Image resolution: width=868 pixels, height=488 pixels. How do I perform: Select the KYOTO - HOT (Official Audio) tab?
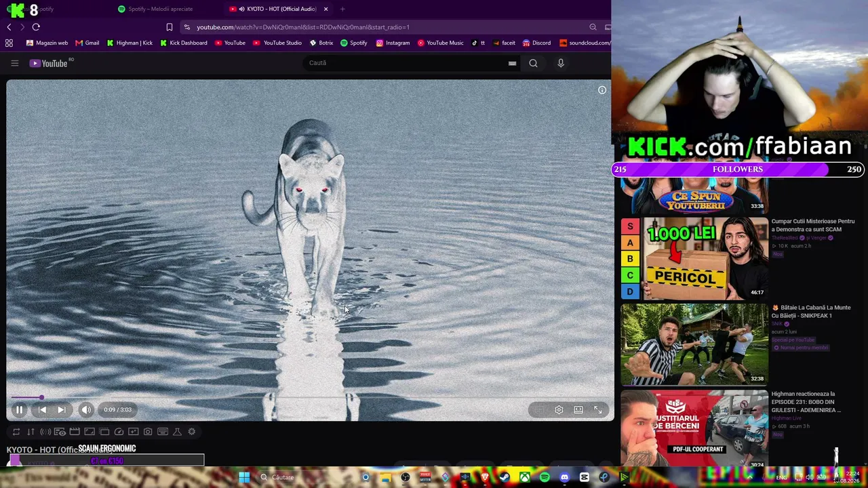pos(278,9)
